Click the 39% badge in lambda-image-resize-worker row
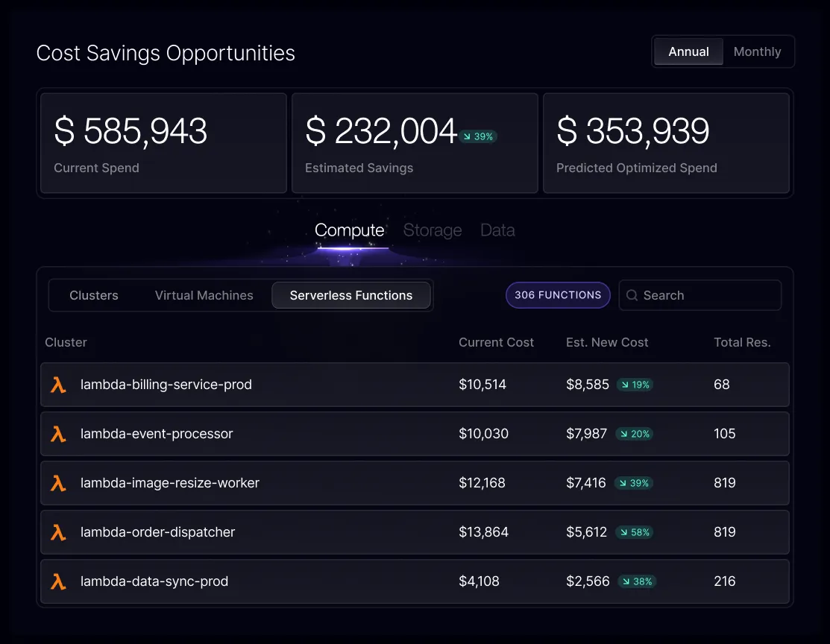 pyautogui.click(x=634, y=483)
